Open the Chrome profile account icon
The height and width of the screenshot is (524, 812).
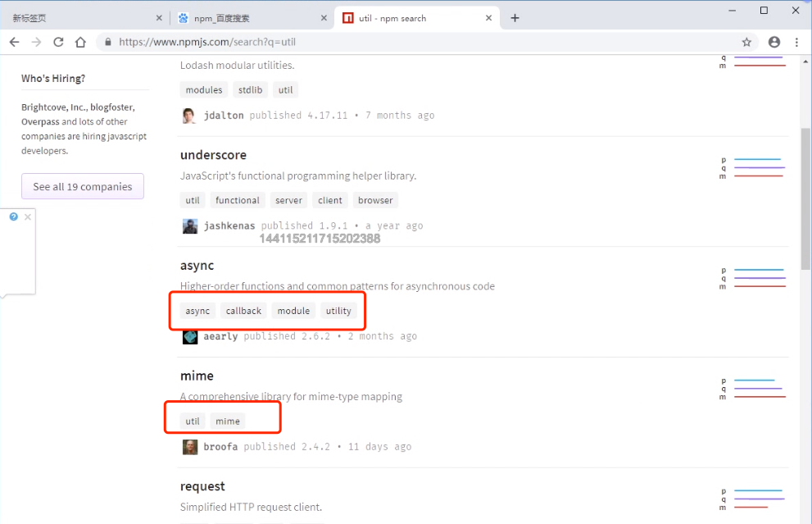[774, 42]
